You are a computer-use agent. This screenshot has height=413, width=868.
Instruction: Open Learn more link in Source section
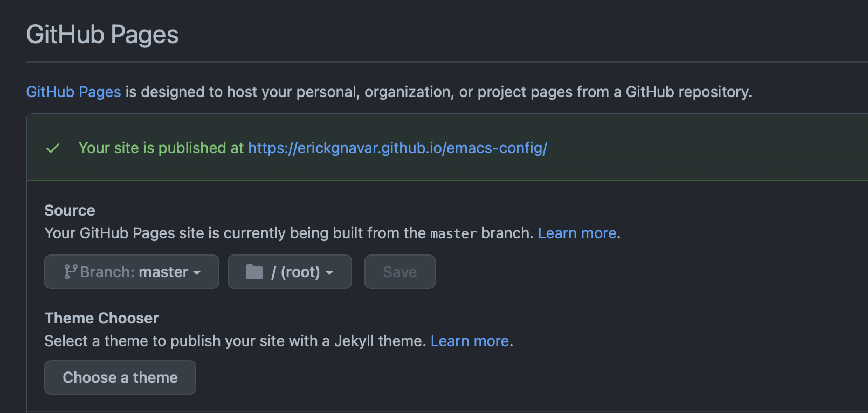point(577,233)
